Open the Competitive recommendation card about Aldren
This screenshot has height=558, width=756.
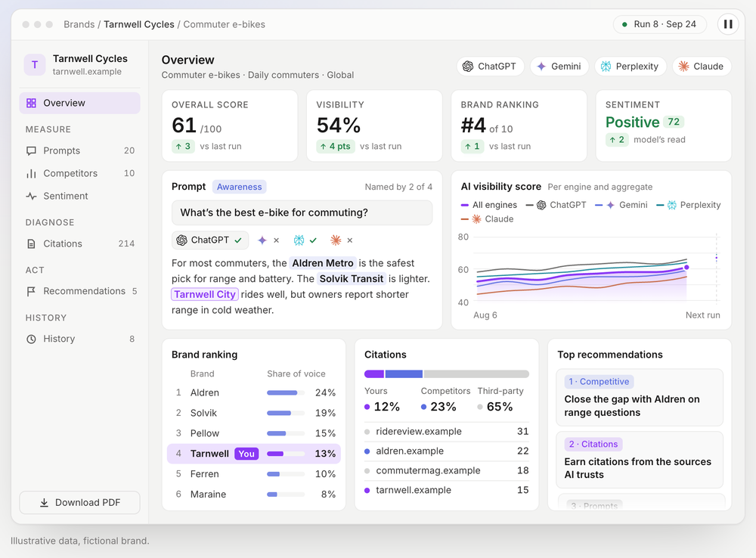(x=640, y=398)
